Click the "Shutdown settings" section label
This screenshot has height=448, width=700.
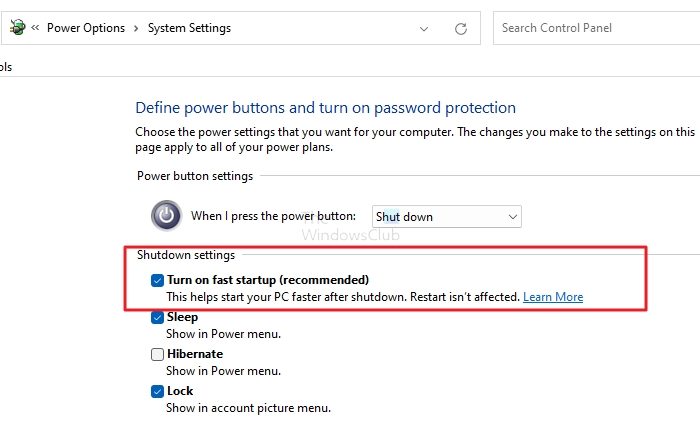tap(185, 255)
